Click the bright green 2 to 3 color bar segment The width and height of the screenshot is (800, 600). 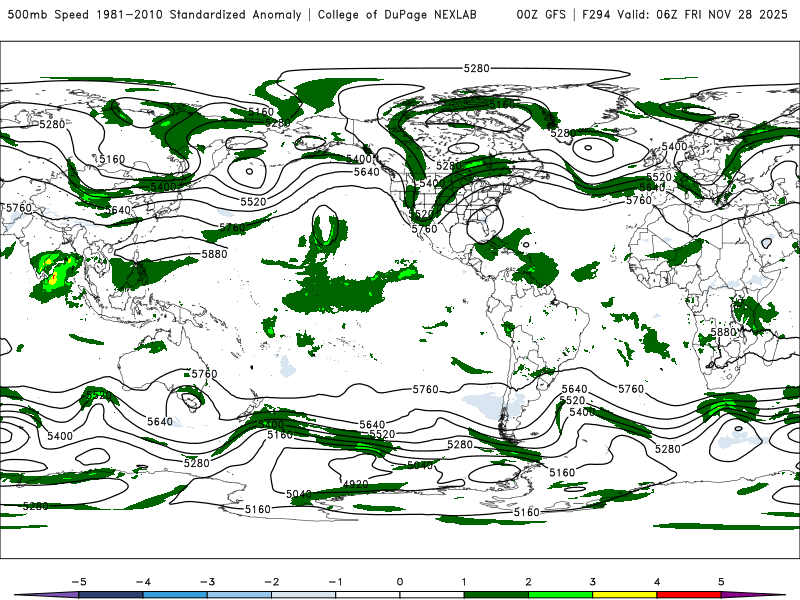pyautogui.click(x=561, y=595)
